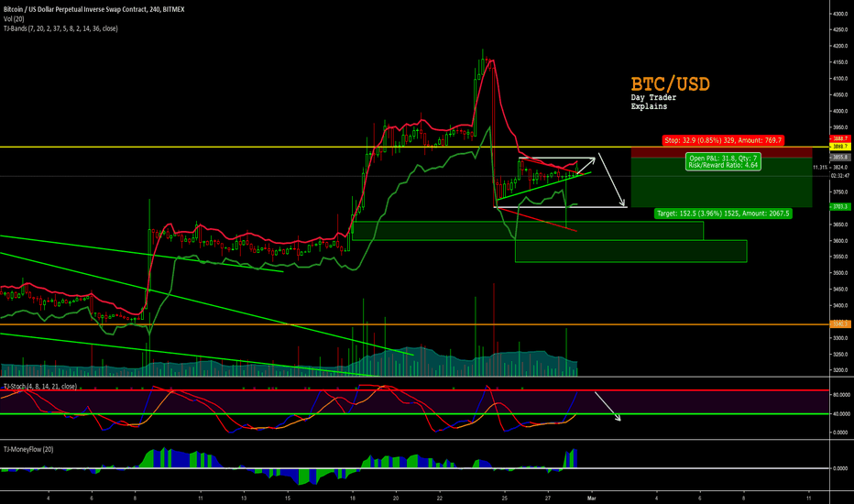Click the 80.0000 TJ-Stoch scale label
Image resolution: width=854 pixels, height=504 pixels.
point(841,395)
